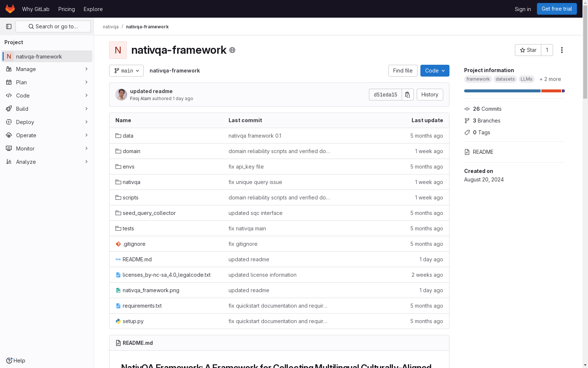Click the Code brackets sidebar icon
This screenshot has width=588, height=368.
click(9, 96)
